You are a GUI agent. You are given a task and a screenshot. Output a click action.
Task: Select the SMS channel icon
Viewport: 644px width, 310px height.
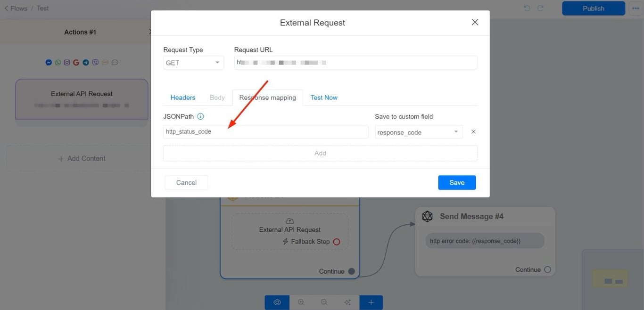point(105,62)
